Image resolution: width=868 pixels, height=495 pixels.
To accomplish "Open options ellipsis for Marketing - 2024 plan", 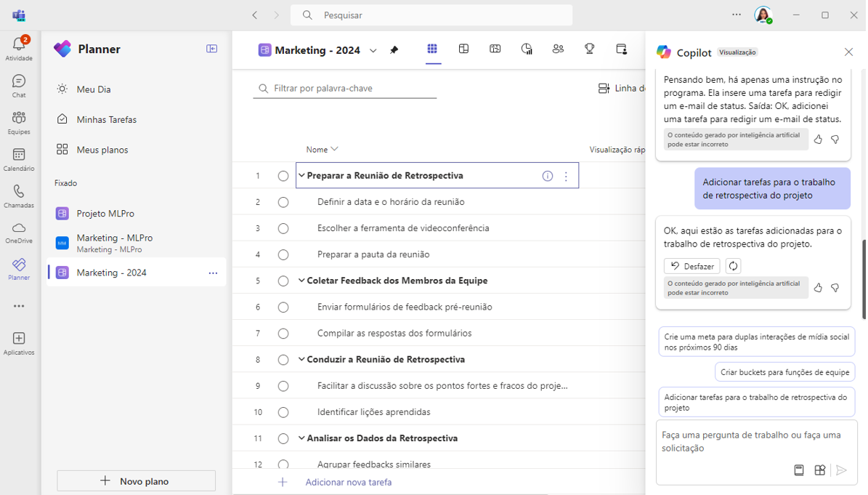I will 213,273.
